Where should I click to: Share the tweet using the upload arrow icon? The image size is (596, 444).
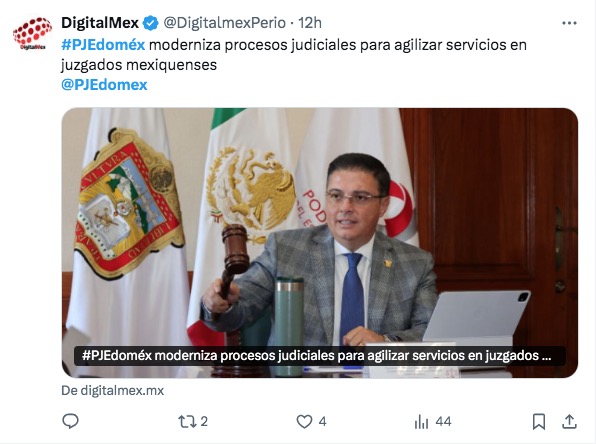(x=569, y=421)
